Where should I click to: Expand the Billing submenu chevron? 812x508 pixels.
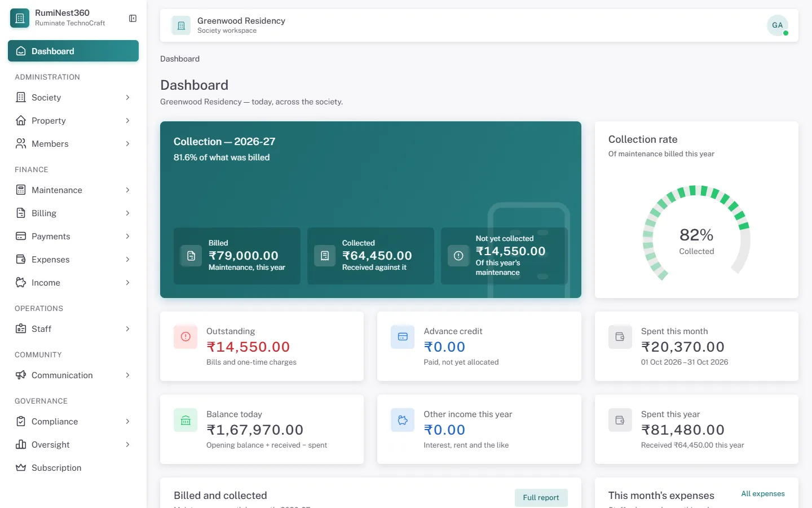pyautogui.click(x=127, y=213)
